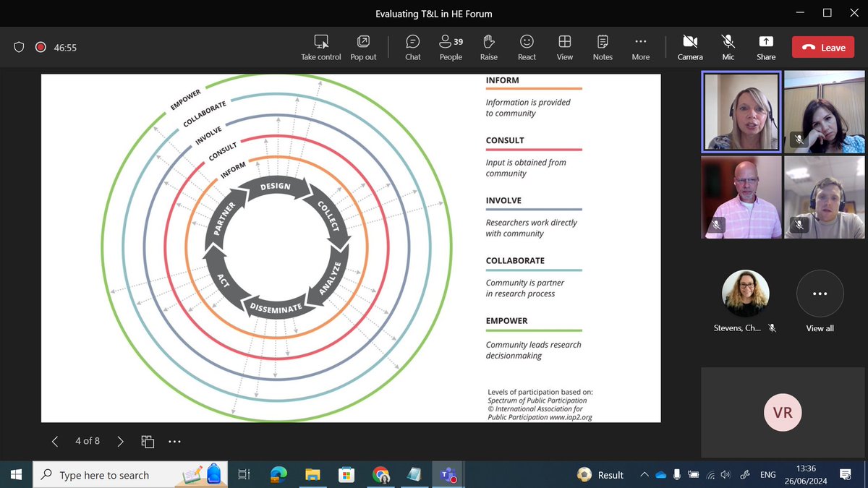Click the red Leave button
Image resolution: width=868 pixels, height=488 pixels.
(x=823, y=46)
